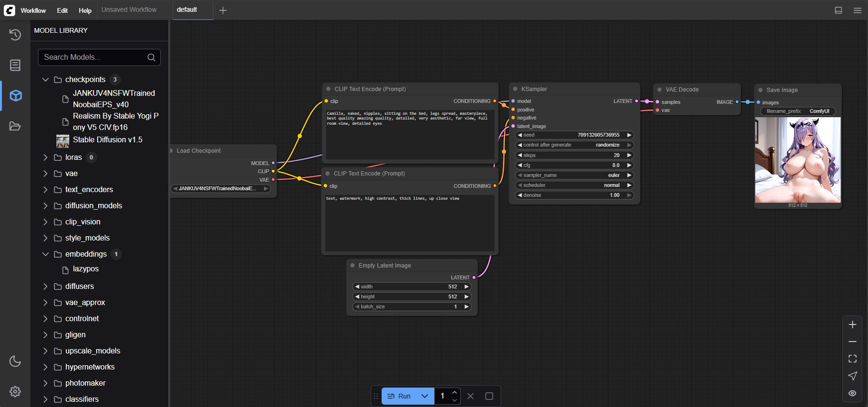Click the seed value field
The image size is (868, 407).
(x=575, y=135)
